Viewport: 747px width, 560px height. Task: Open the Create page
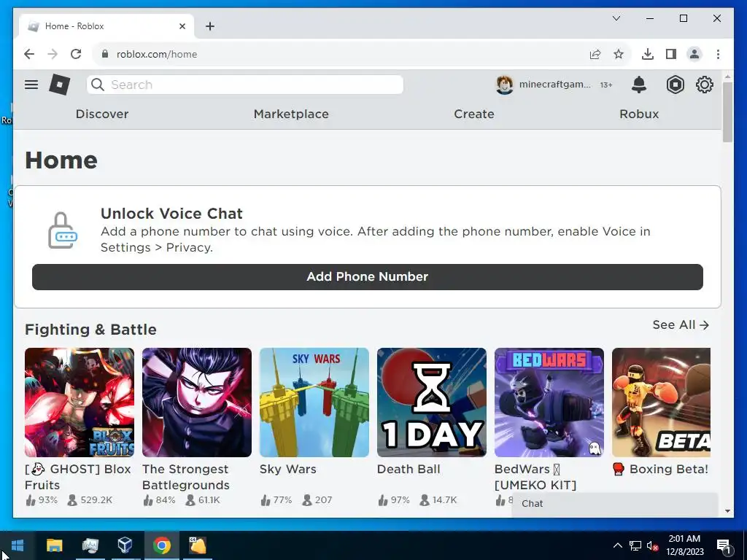474,114
